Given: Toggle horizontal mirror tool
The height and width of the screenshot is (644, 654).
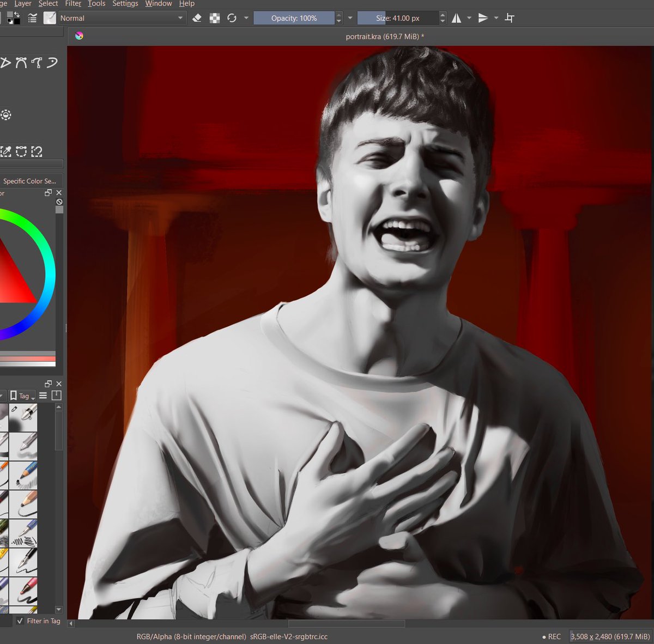Looking at the screenshot, I should pyautogui.click(x=456, y=18).
